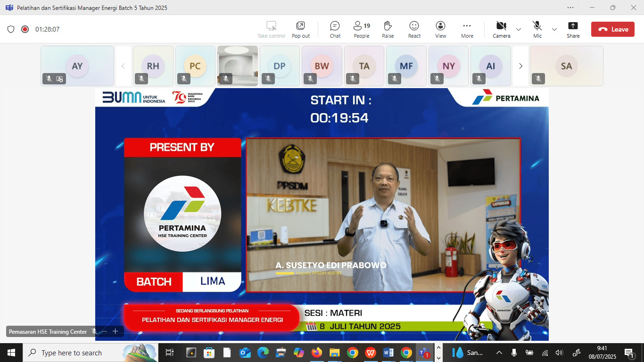Click the sharing indicator on AY tile
This screenshot has height=362, width=644.
click(60, 79)
